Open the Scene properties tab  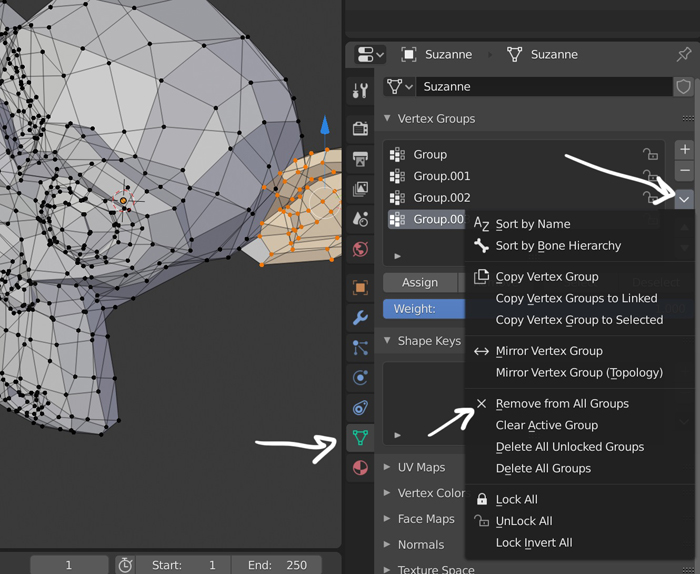coord(360,219)
